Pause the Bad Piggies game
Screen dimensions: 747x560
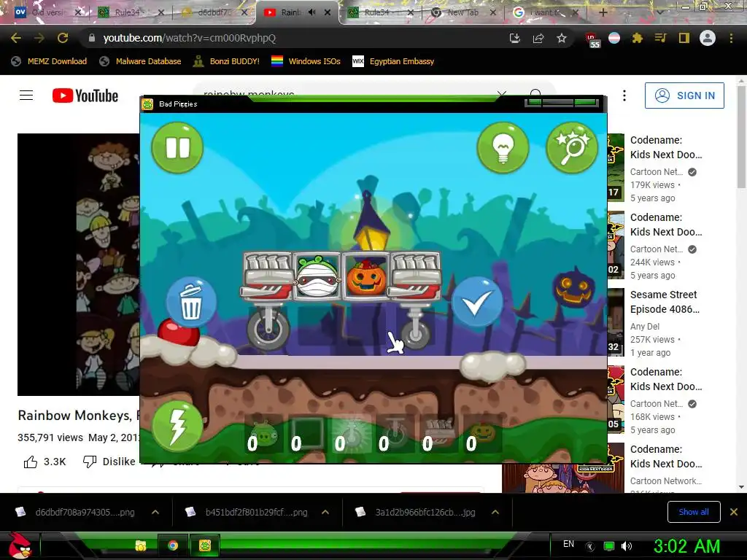(177, 147)
